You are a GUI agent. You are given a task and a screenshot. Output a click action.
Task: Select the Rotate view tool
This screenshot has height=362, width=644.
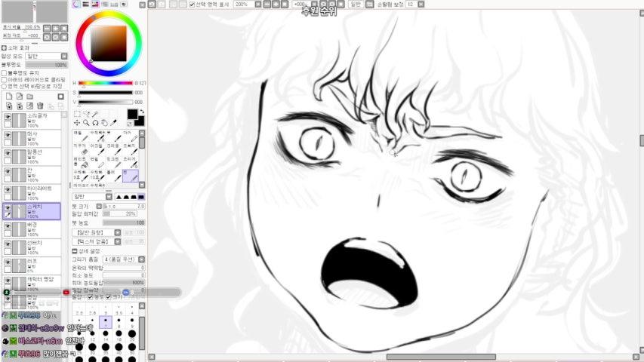pos(95,123)
